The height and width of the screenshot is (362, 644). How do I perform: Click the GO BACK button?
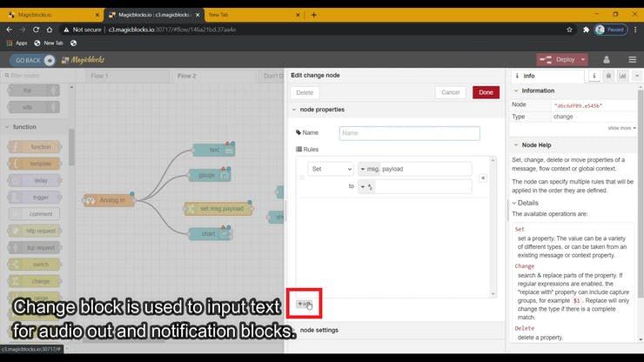[32, 60]
